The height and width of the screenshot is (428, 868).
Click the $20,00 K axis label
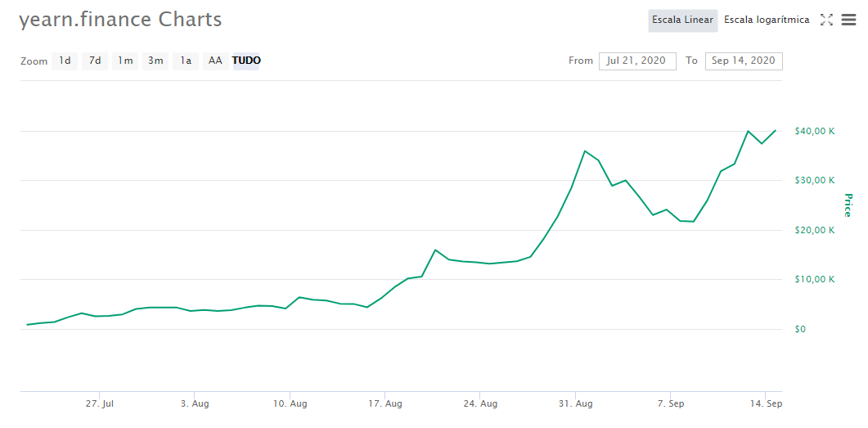click(814, 230)
